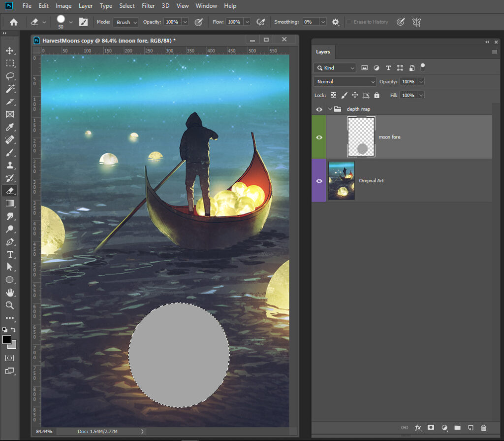Open layer style fx menu
Image resolution: width=504 pixels, height=441 pixels.
pyautogui.click(x=418, y=428)
